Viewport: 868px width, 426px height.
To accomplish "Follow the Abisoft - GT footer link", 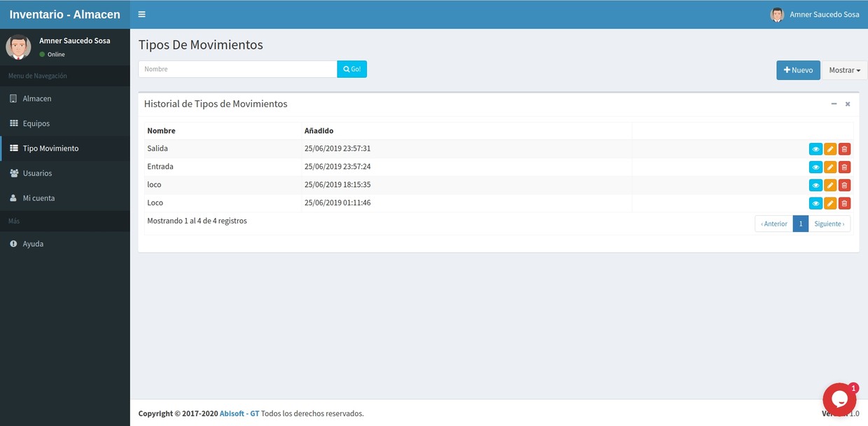I will 239,413.
